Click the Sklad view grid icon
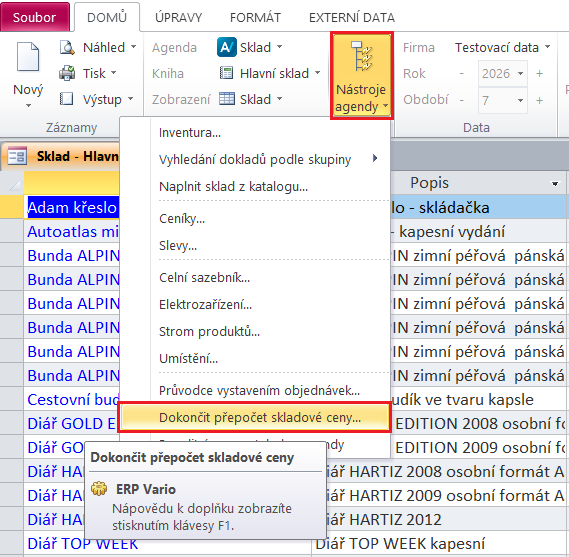The width and height of the screenshot is (569, 557). [x=227, y=99]
